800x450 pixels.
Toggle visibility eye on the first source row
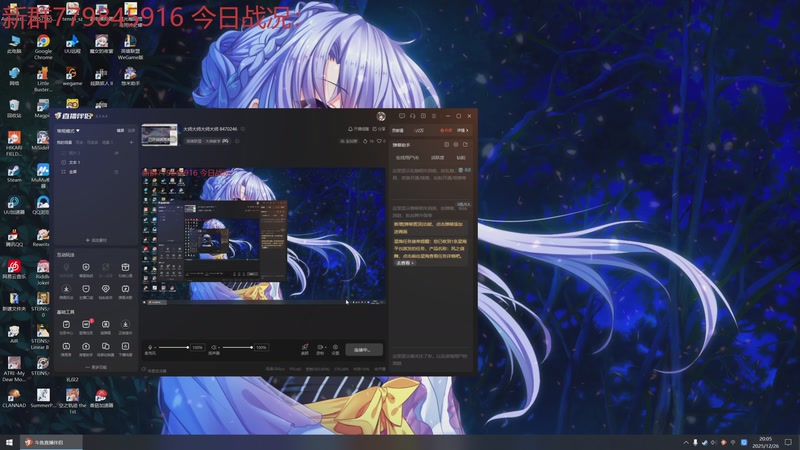[x=116, y=153]
